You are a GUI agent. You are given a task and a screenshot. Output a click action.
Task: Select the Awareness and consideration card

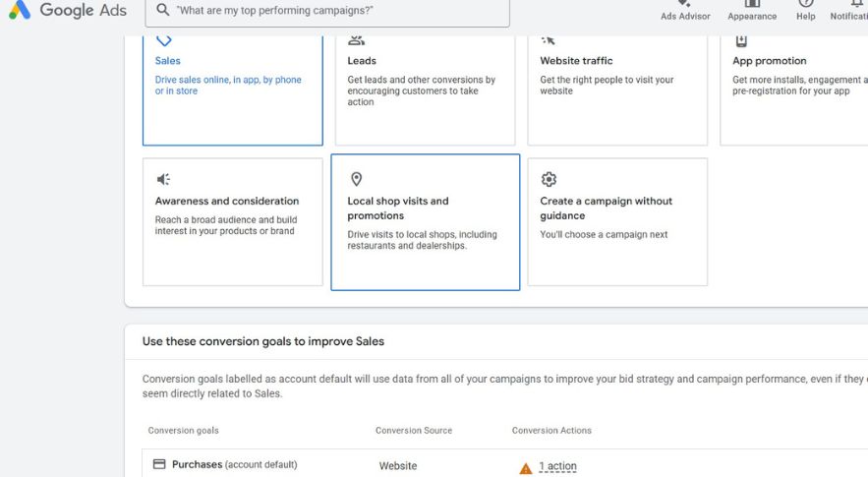click(x=233, y=221)
